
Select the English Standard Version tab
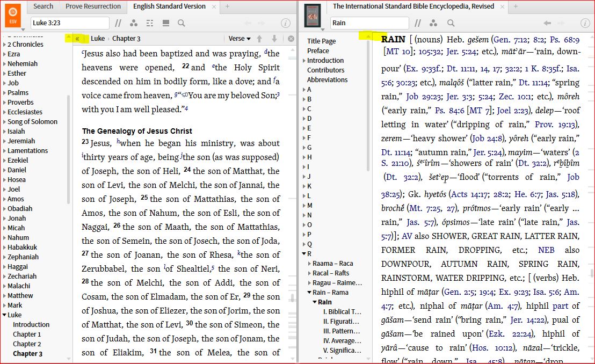pos(169,6)
